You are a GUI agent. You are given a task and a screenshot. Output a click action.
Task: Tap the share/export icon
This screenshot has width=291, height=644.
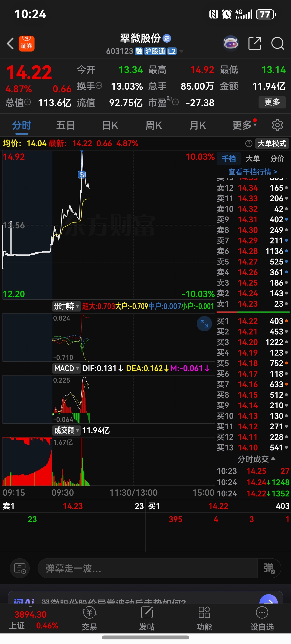pyautogui.click(x=255, y=44)
